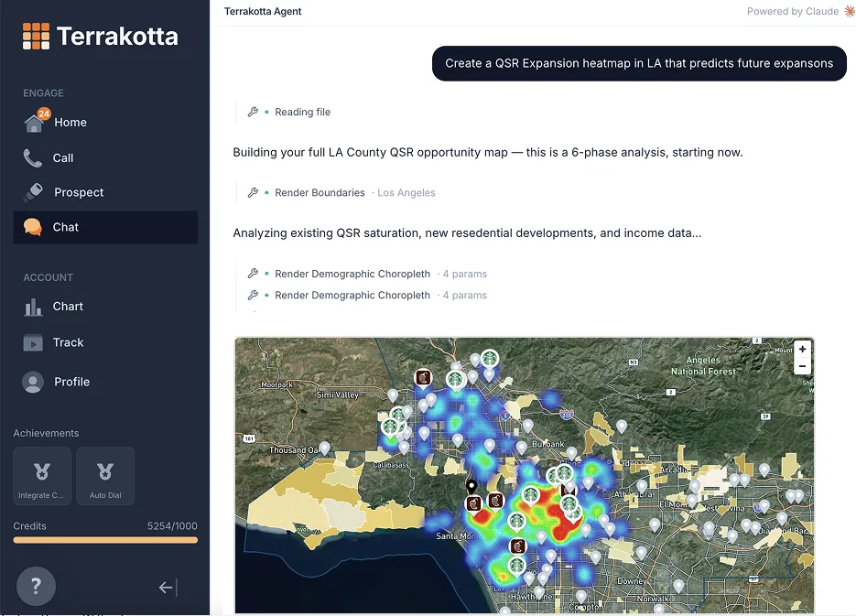The width and height of the screenshot is (856, 616).
Task: Open the Integrate C... achievement badge
Action: [x=42, y=476]
